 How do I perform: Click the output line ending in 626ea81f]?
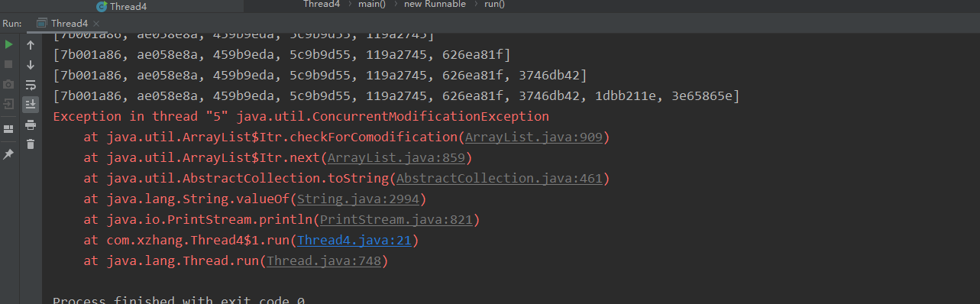(x=282, y=55)
